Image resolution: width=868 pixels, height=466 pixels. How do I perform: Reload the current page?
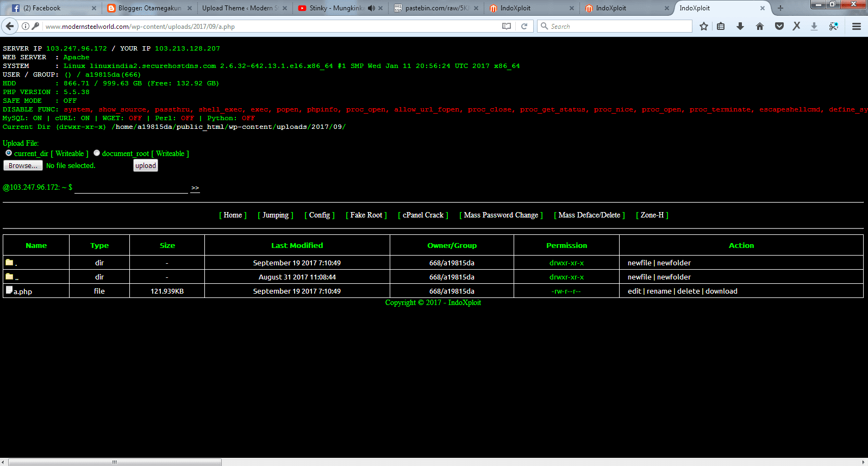point(524,26)
